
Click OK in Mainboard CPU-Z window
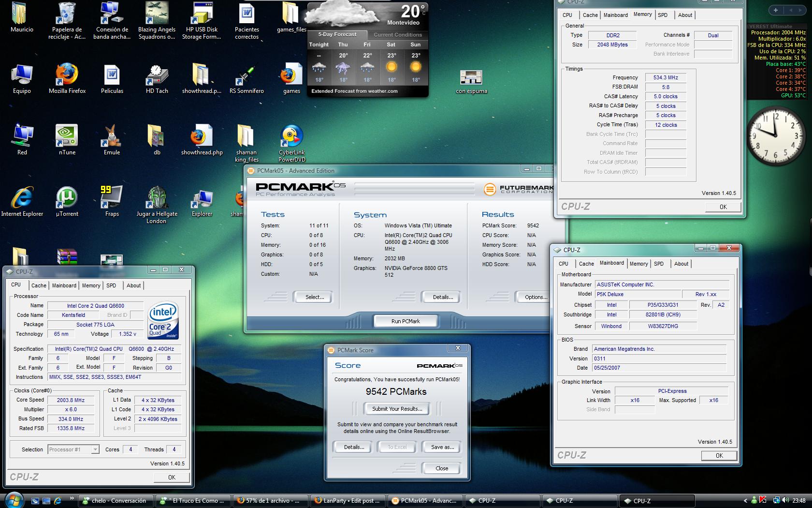[x=719, y=455]
